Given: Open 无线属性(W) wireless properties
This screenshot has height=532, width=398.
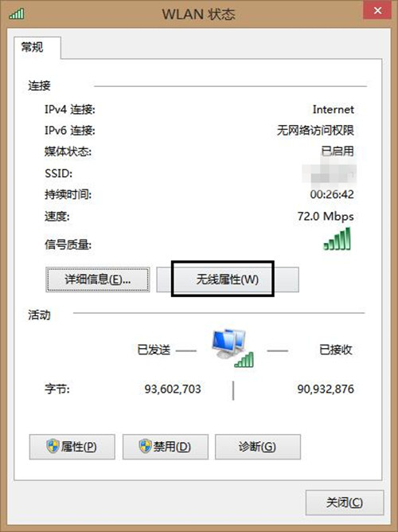Looking at the screenshot, I should 228,280.
